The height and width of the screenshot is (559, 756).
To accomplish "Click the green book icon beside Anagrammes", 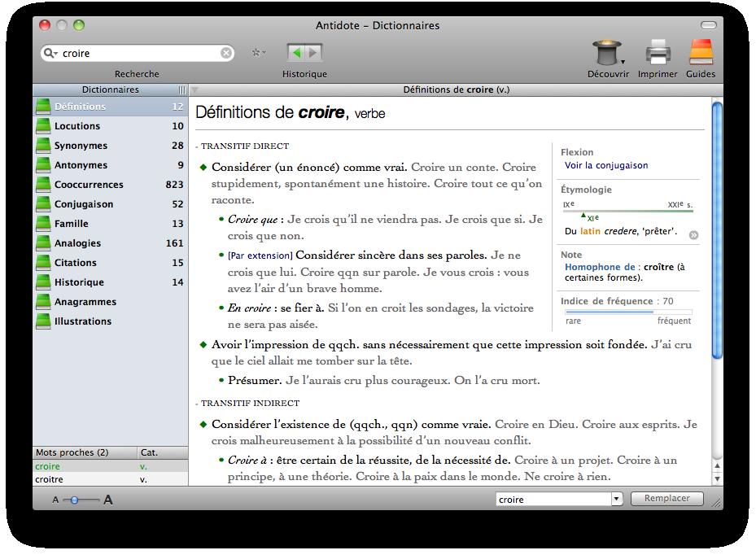I will click(43, 302).
